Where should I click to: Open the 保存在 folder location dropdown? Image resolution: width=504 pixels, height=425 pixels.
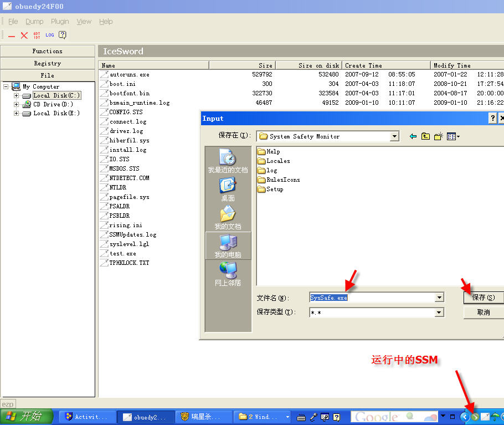tap(394, 136)
